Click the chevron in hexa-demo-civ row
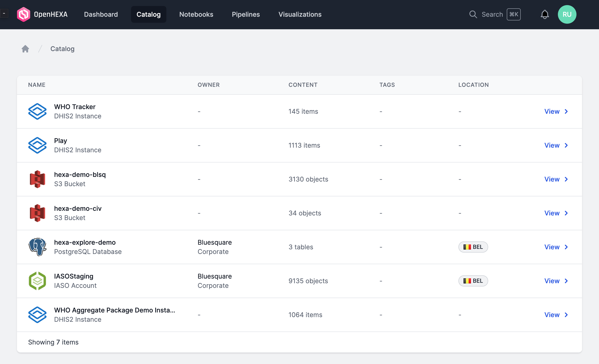The height and width of the screenshot is (364, 599). coord(566,213)
